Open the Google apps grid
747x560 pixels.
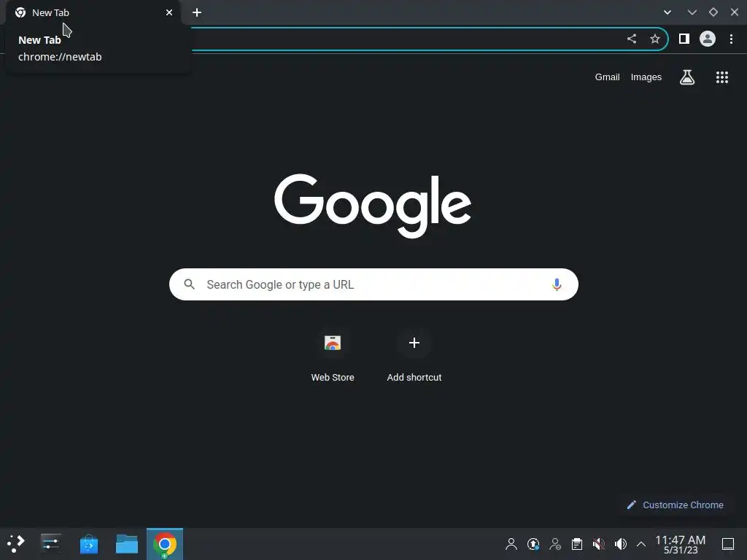click(x=722, y=77)
